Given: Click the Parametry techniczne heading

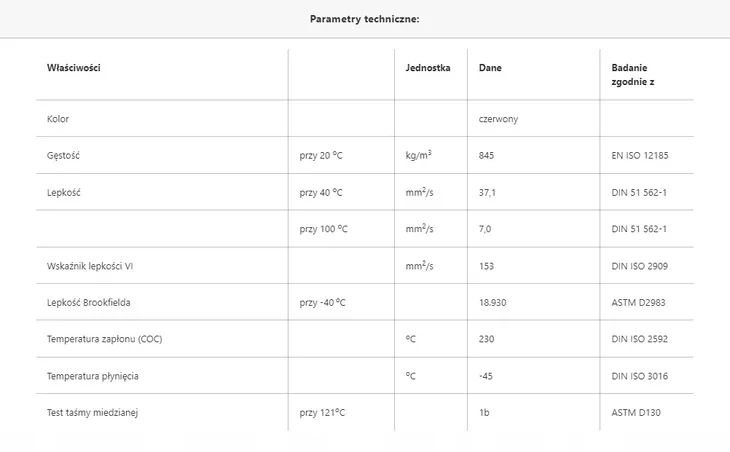Looking at the screenshot, I should 365,19.
